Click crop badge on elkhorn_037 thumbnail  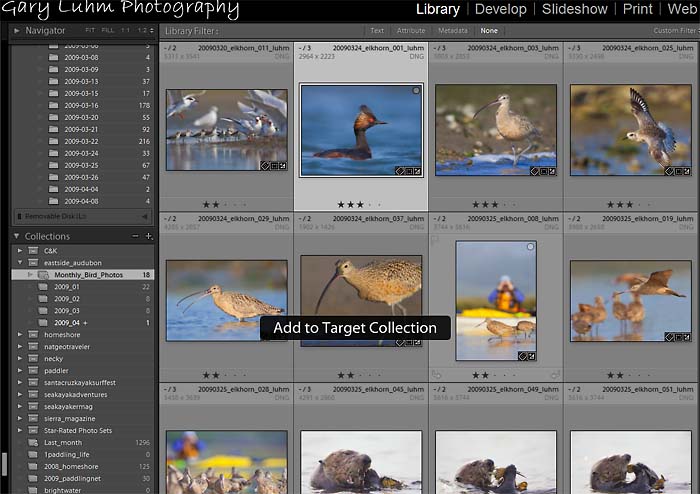tap(409, 343)
